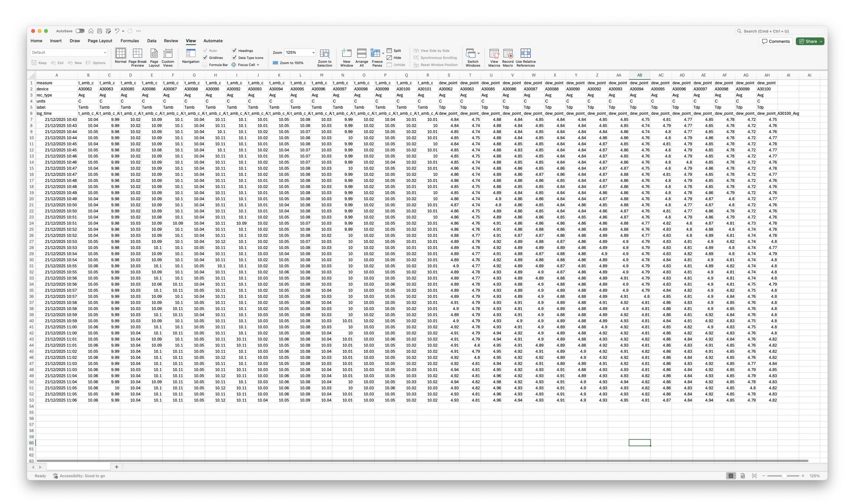Switch to the Formulas tab
This screenshot has width=855, height=504.
coord(130,41)
